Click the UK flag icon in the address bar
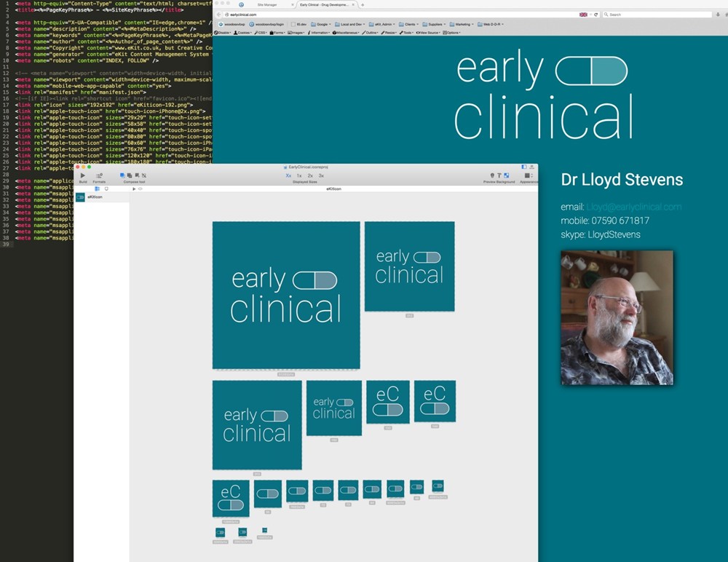This screenshot has width=728, height=562. [x=583, y=15]
